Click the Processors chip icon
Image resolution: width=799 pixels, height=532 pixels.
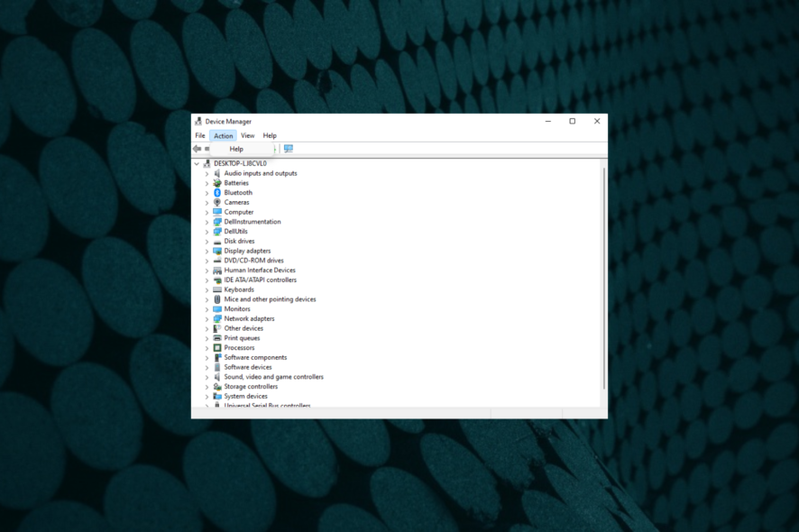click(x=217, y=347)
